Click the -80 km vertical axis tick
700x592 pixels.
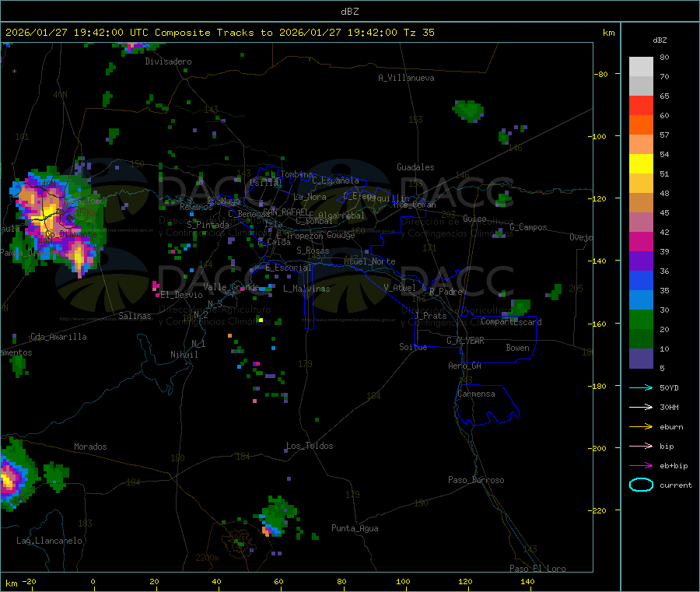tap(618, 74)
